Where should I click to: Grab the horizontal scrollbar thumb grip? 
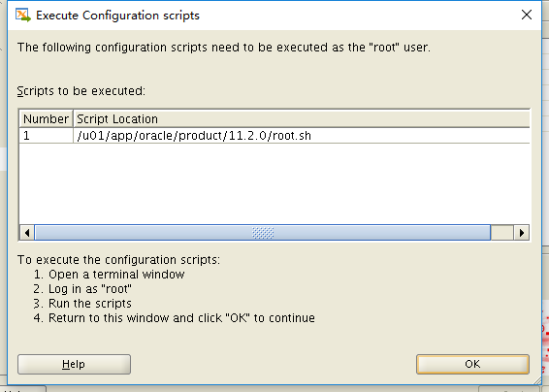263,233
